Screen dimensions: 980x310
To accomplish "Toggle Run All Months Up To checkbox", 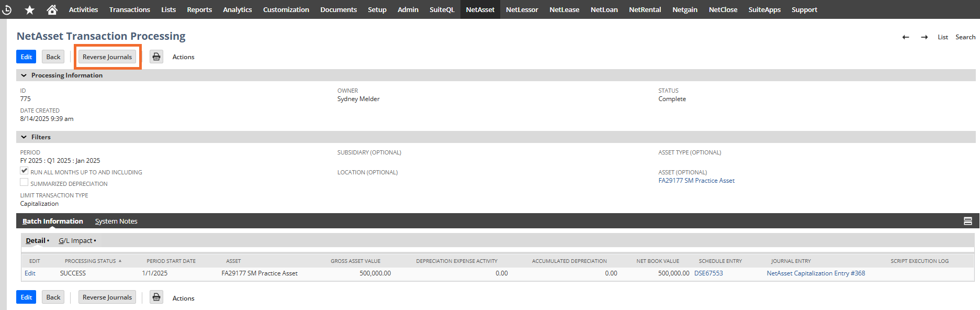I will click(x=24, y=171).
